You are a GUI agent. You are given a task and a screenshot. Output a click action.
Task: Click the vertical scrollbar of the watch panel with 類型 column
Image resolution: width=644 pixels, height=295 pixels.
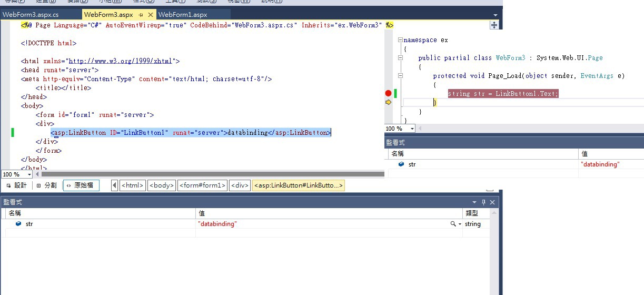494,253
